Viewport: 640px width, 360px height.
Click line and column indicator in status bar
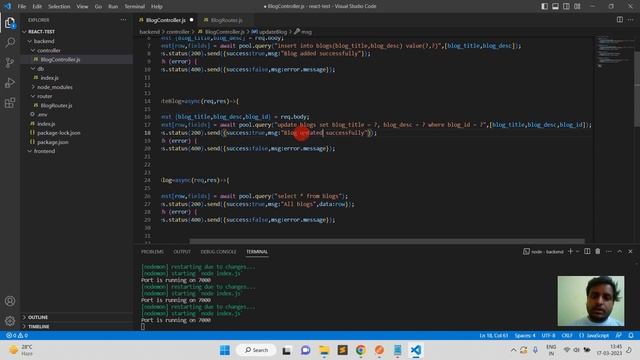pyautogui.click(x=494, y=335)
